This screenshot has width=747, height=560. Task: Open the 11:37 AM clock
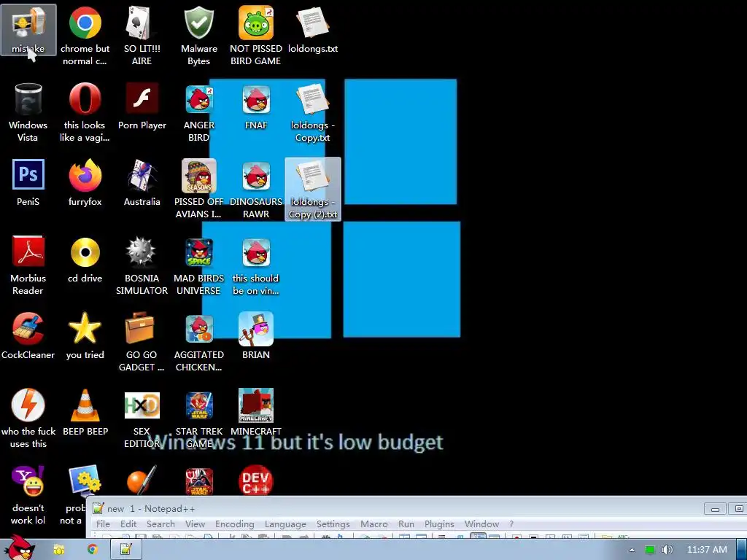[x=707, y=550]
